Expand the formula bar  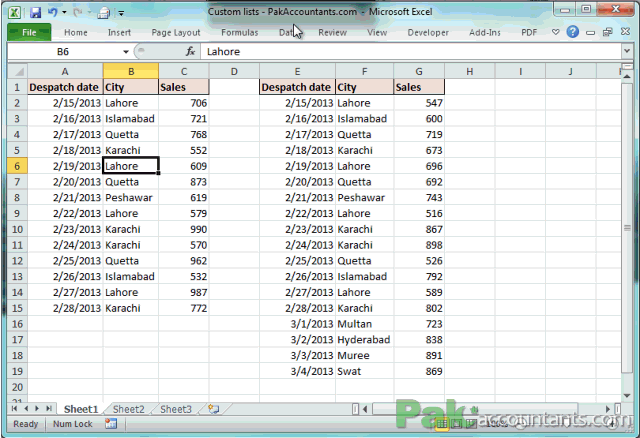(627, 51)
